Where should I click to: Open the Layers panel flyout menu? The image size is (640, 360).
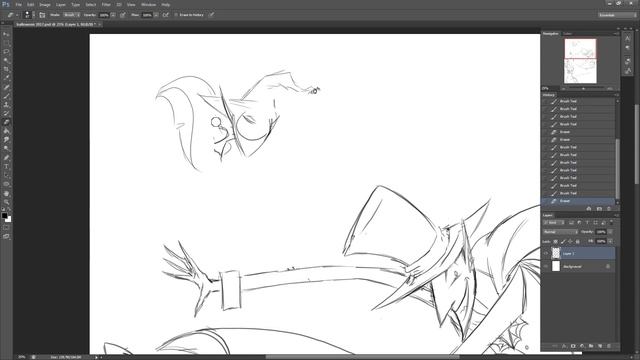[616, 215]
